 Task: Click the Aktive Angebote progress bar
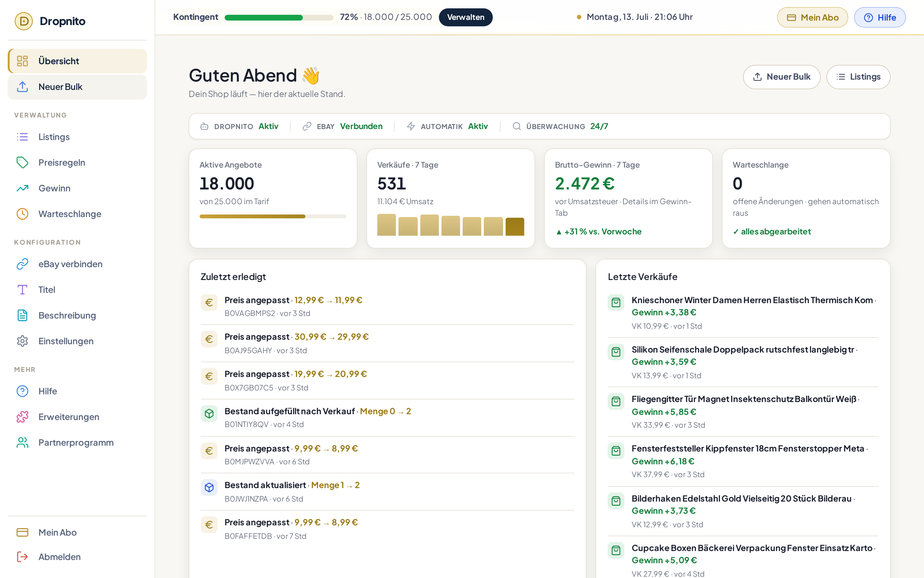click(x=273, y=216)
